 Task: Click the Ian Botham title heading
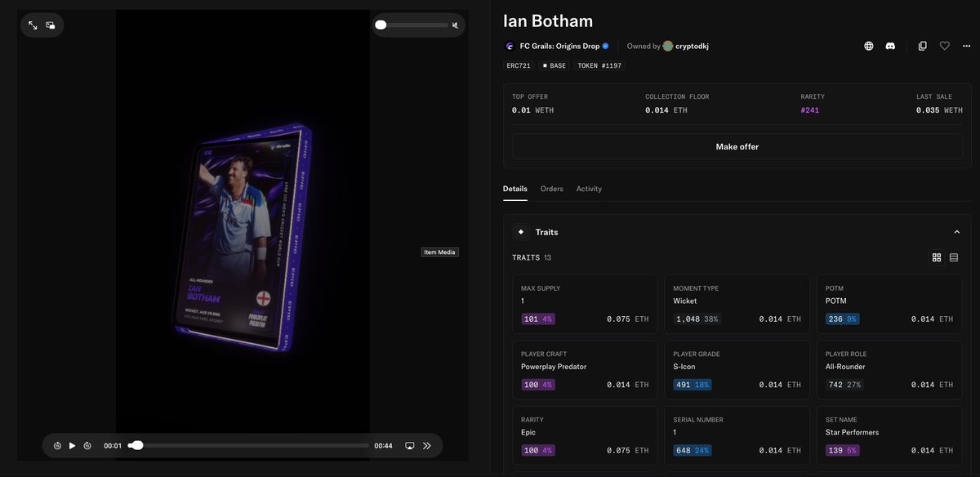pyautogui.click(x=548, y=21)
